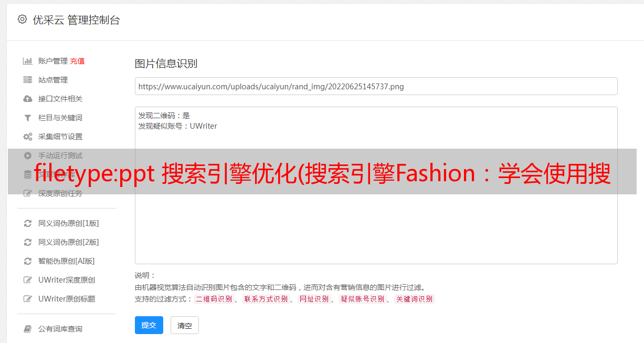This screenshot has width=644, height=343.
Task: Click the image URL input field
Action: pos(376,86)
